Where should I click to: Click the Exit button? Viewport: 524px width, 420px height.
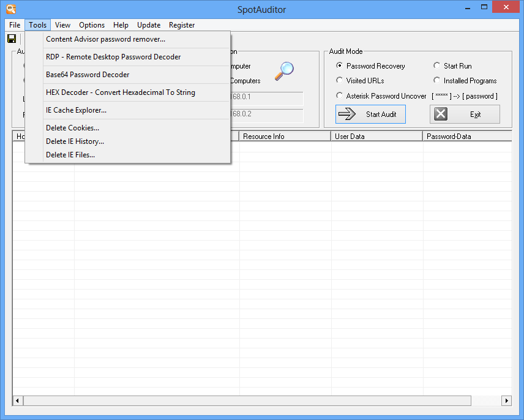(465, 114)
